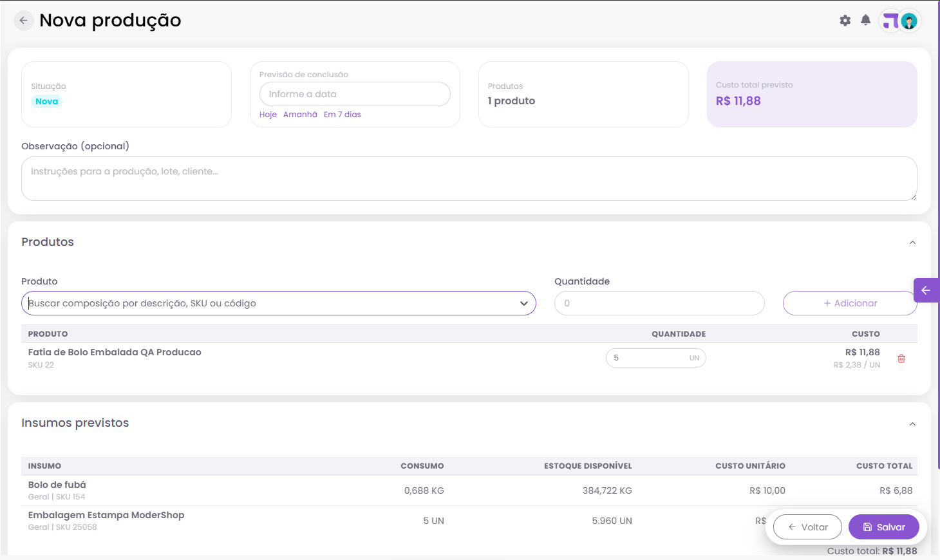Collapse the Produtos section
This screenshot has width=940, height=560.
(x=912, y=243)
